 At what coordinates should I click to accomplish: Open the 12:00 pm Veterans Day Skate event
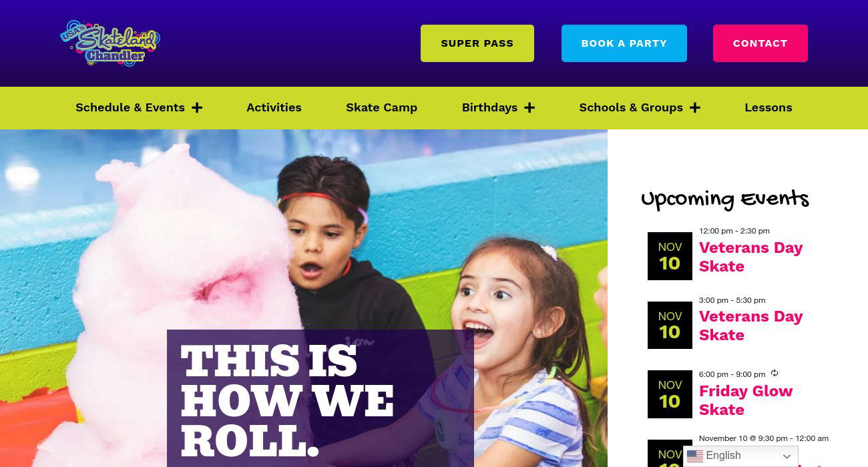[750, 257]
